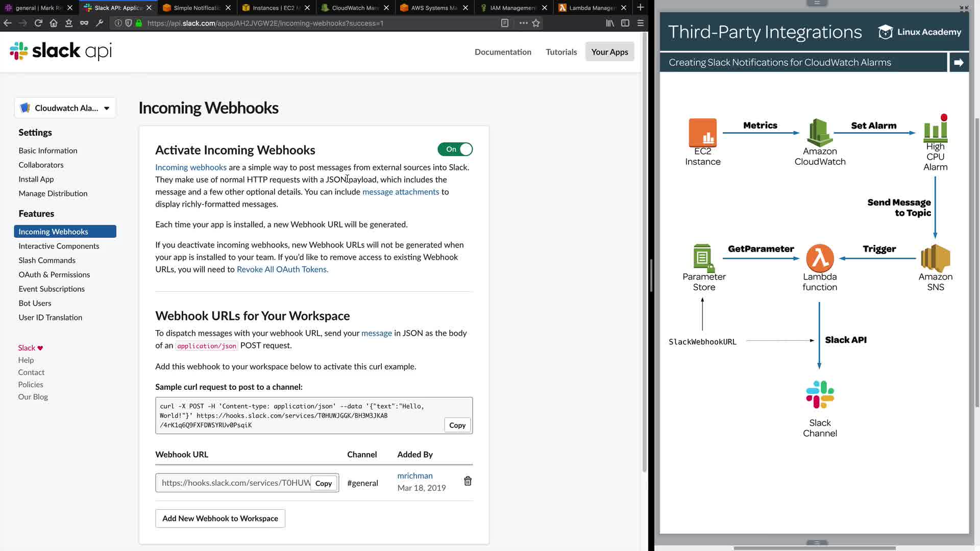Toggle the browser sidebar icon
Screen dimensions: 980x551
point(625,23)
